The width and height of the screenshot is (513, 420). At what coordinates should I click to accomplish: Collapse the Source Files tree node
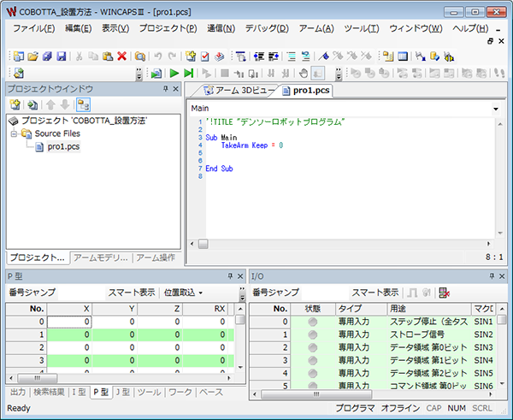14,134
